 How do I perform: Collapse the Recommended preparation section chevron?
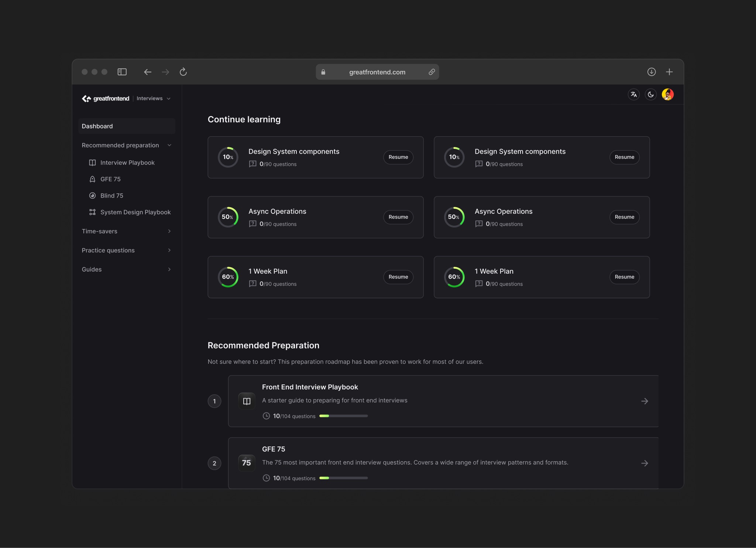click(169, 145)
